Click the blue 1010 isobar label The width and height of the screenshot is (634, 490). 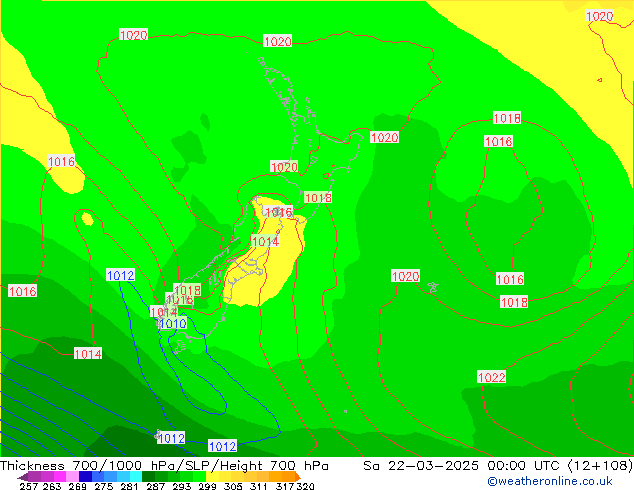(173, 323)
